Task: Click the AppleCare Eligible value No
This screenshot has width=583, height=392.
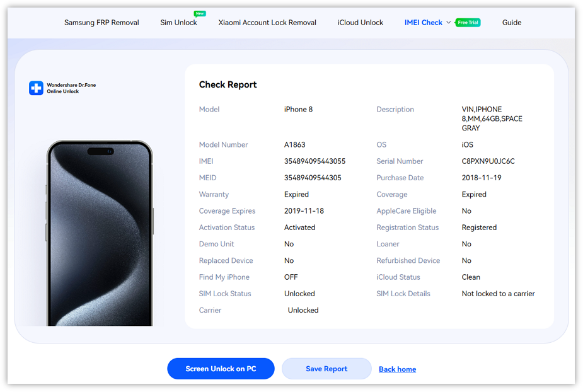Action: [x=466, y=211]
